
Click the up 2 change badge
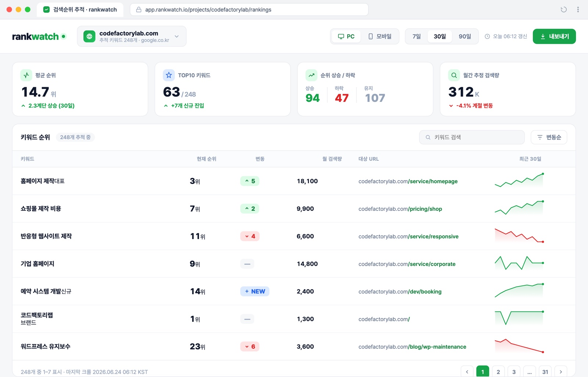(x=250, y=209)
